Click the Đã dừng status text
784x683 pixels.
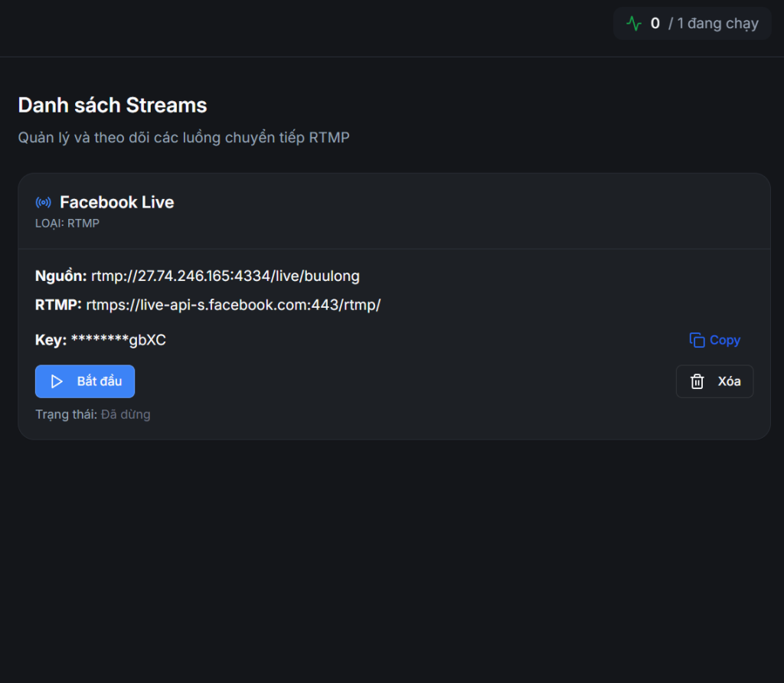(x=126, y=414)
